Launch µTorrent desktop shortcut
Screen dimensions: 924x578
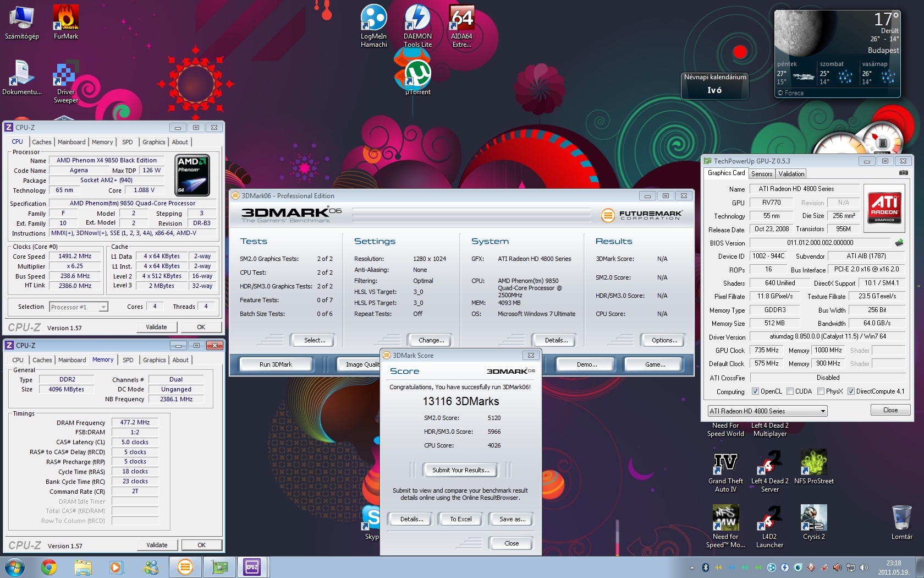point(418,78)
